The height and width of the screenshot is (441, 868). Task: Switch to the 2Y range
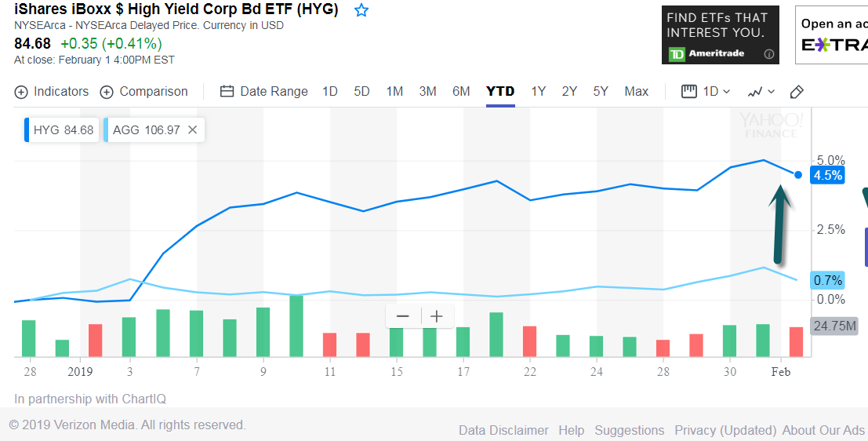(569, 91)
